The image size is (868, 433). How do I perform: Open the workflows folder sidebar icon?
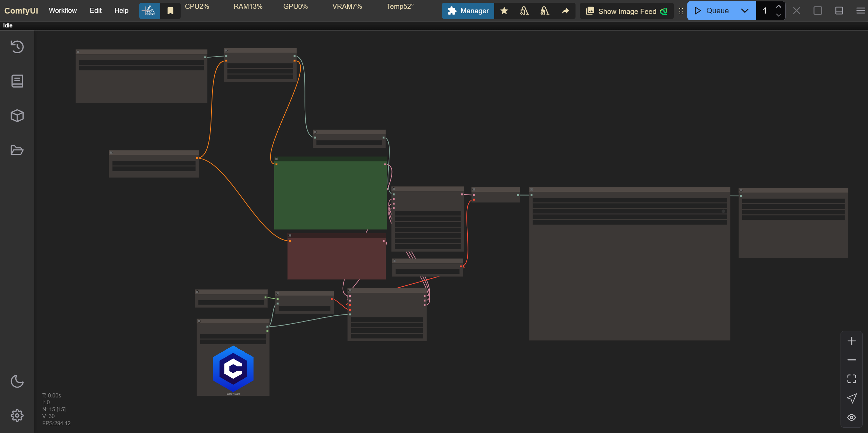point(17,150)
